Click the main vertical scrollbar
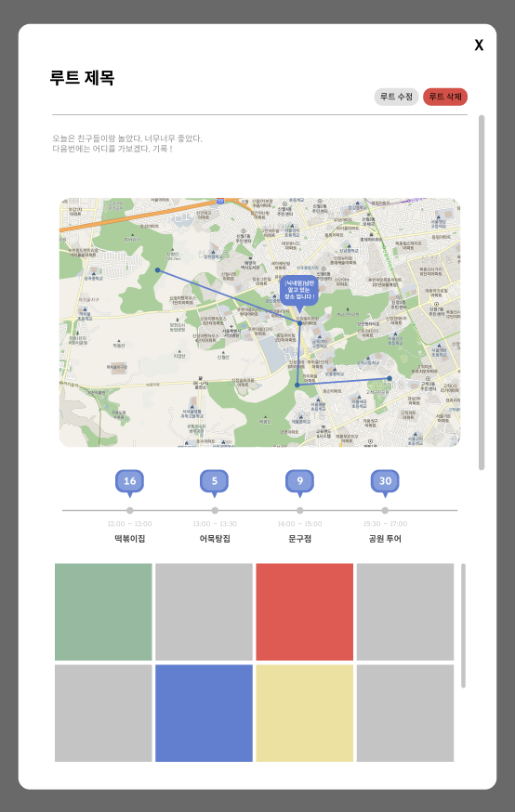Viewport: 515px width, 812px height. (482, 293)
